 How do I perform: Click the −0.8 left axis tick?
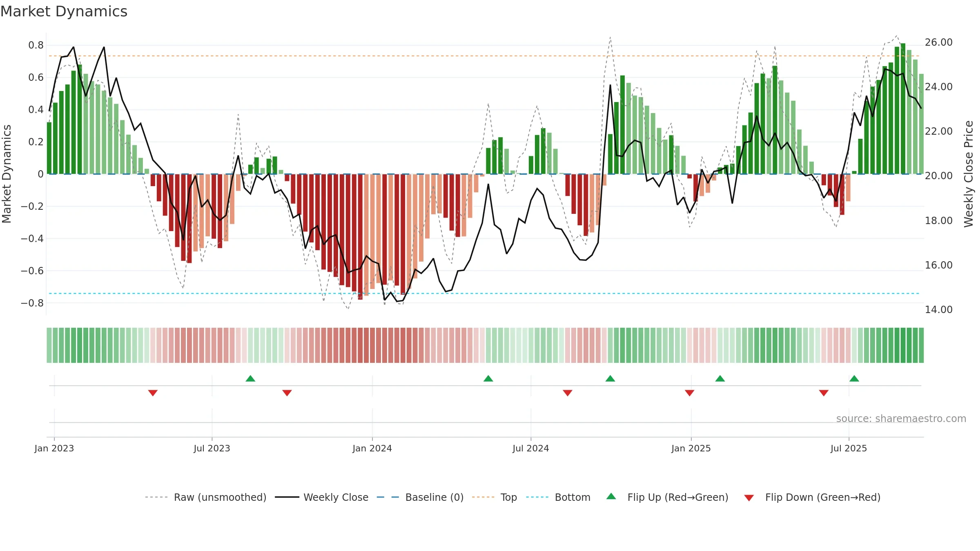(32, 303)
